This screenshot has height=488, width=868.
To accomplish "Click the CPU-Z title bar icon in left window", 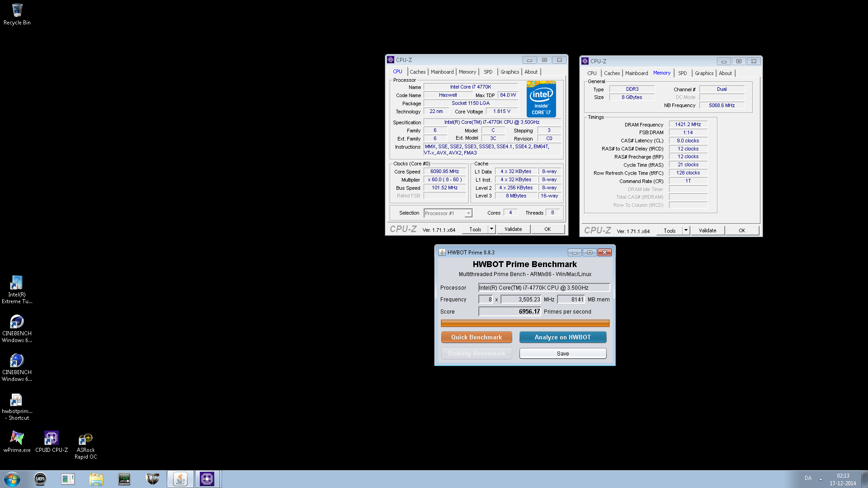I will [391, 60].
